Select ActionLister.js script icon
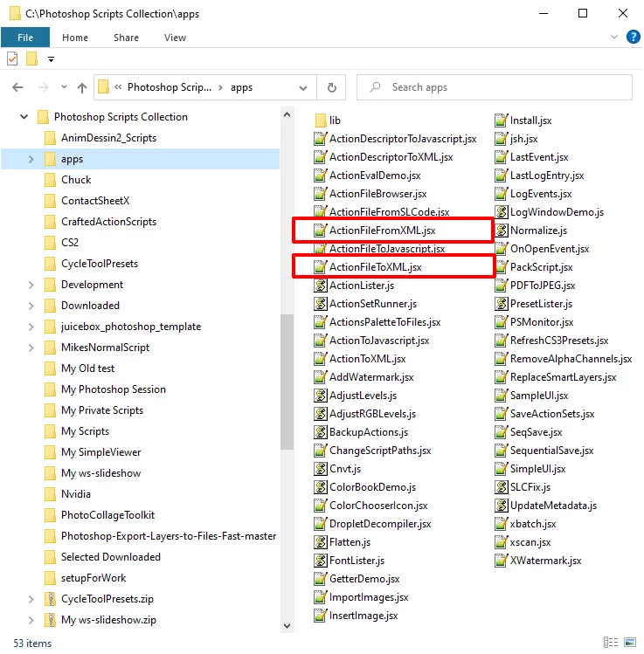Screen dimensions: 644x654 click(320, 286)
